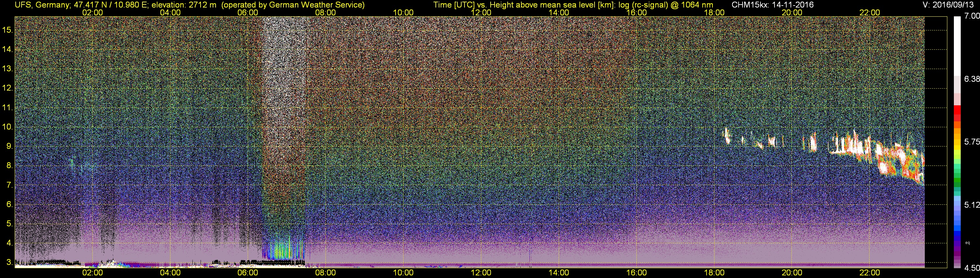Click "22:00" on the bottom time axis
The width and height of the screenshot is (980, 278).
870,273
